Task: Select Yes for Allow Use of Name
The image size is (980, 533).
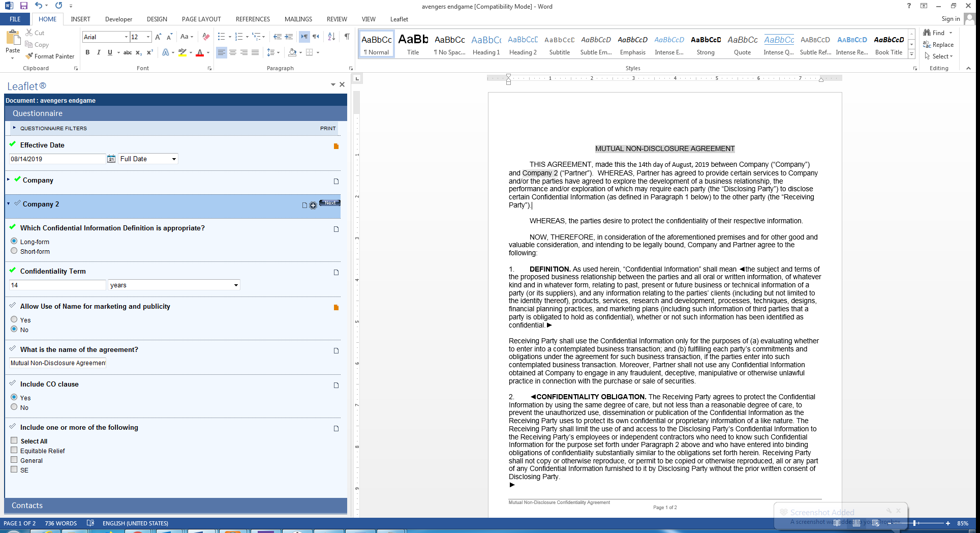Action: click(x=14, y=319)
